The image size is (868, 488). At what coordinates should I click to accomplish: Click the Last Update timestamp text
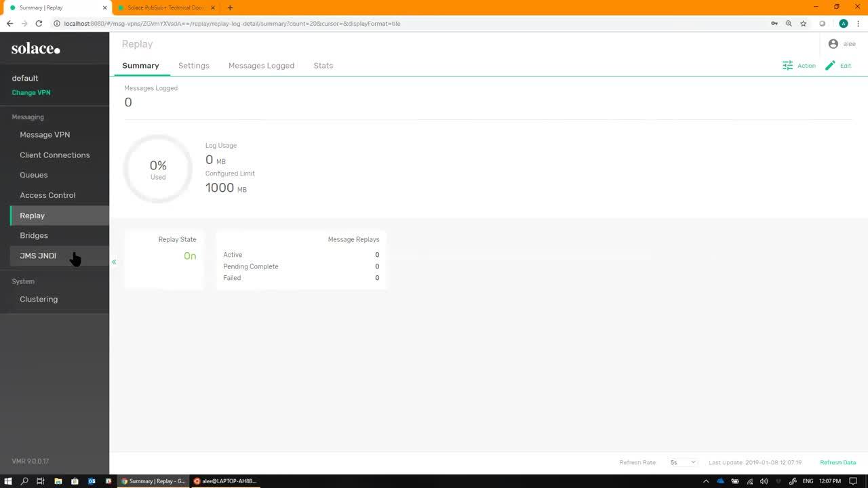click(x=755, y=462)
